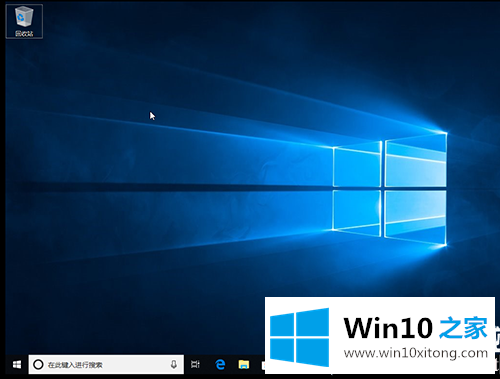The image size is (500, 379).
Task: Click the Cortana circle icon
Action: (38, 365)
